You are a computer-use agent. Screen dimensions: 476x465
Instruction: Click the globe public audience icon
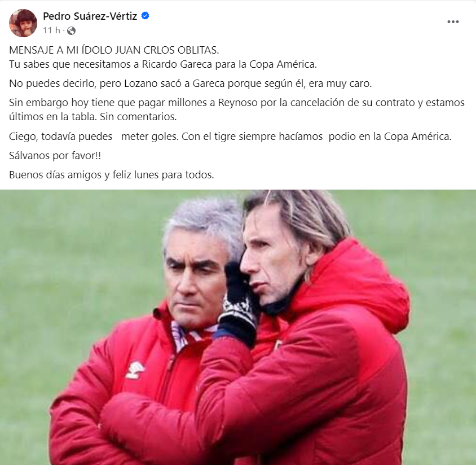pyautogui.click(x=71, y=30)
